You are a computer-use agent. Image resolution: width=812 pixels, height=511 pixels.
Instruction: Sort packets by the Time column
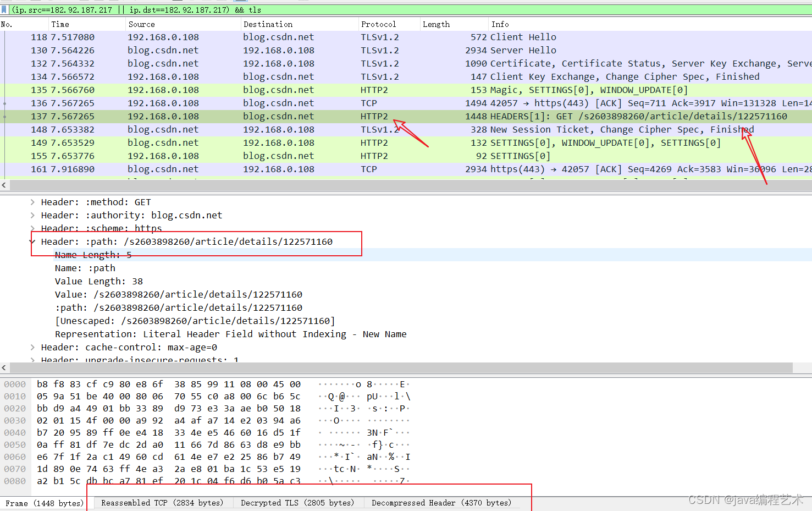click(60, 24)
